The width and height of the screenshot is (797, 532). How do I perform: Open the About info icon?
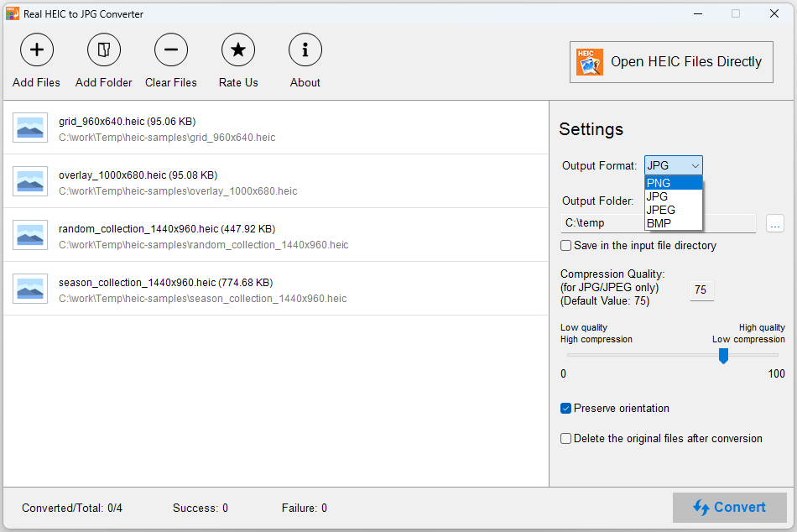point(305,50)
